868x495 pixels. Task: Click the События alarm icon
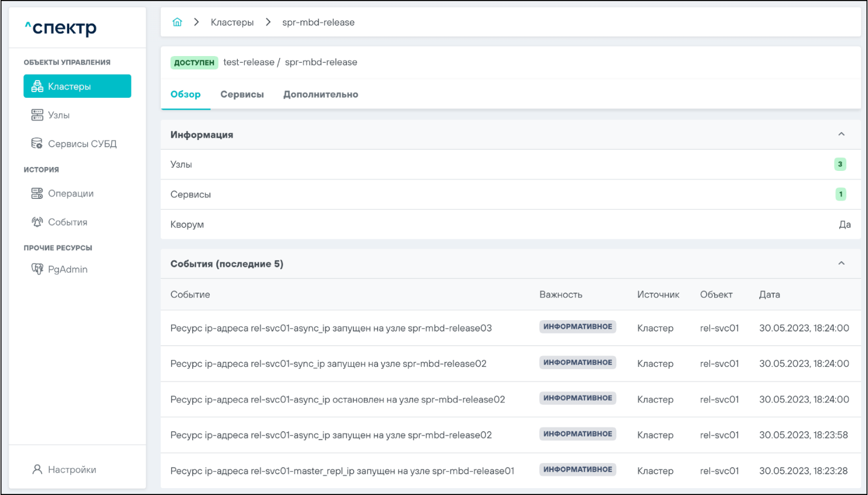37,222
